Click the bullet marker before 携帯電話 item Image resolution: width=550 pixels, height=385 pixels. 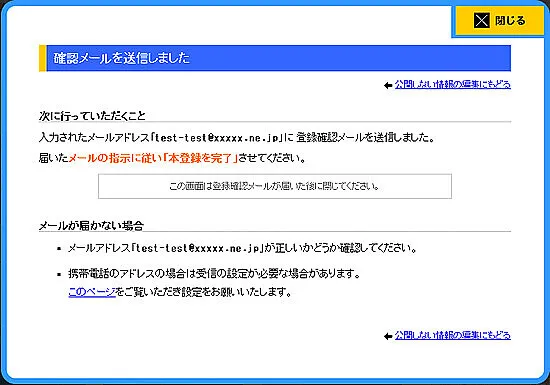point(59,274)
